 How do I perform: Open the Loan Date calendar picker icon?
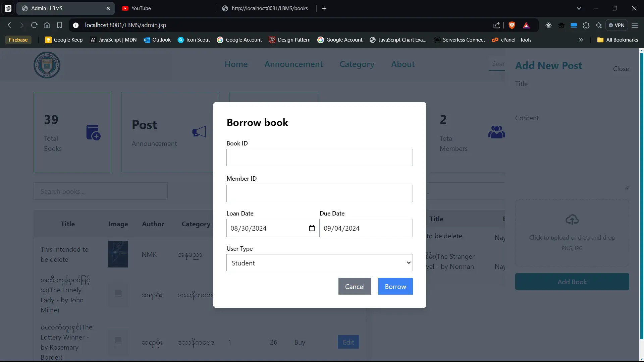(312, 228)
